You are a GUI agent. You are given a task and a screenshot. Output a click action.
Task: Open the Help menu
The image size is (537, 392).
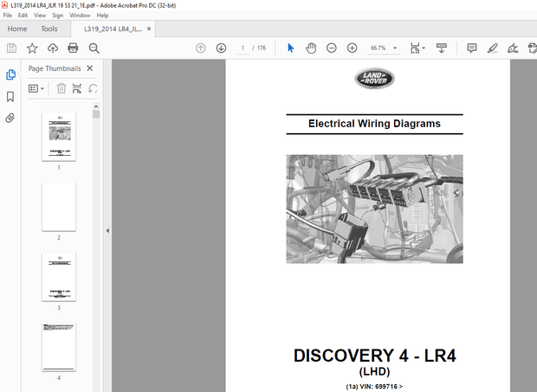[x=102, y=16]
